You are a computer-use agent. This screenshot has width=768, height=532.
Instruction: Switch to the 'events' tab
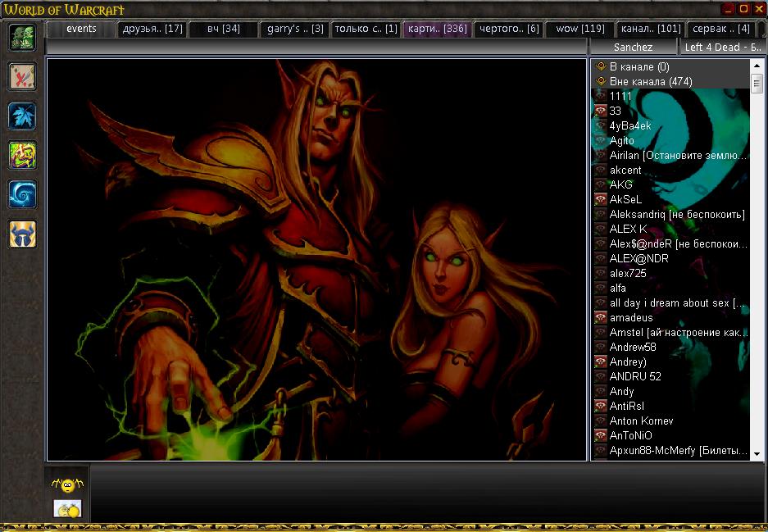pos(81,29)
